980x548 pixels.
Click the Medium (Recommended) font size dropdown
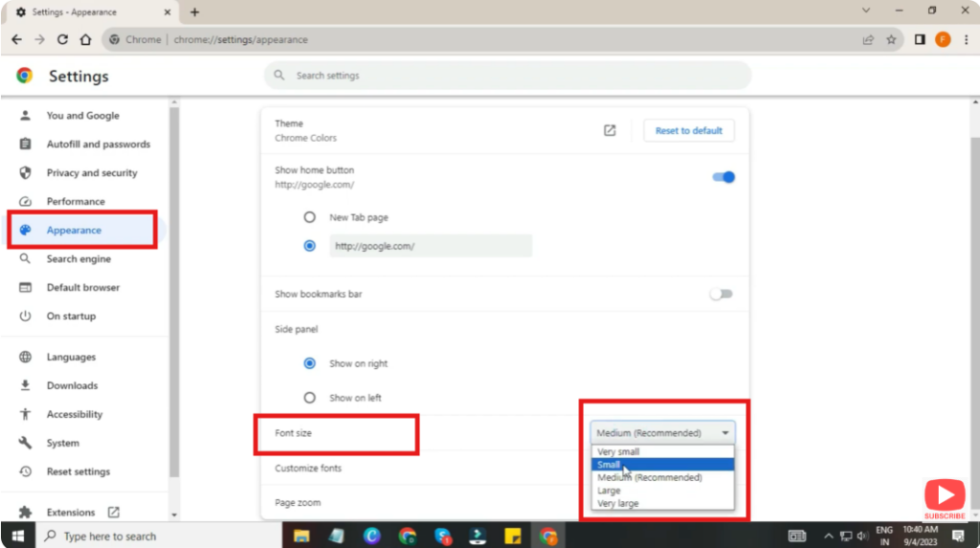662,433
